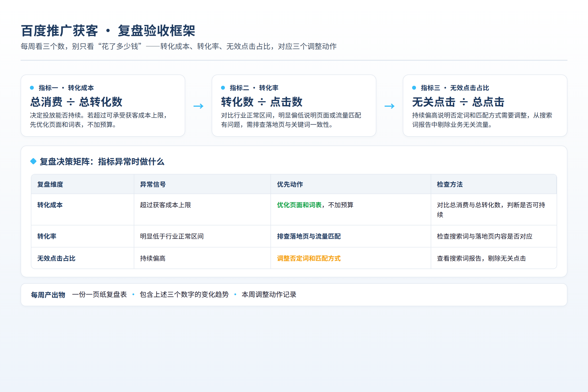
Task: Select the formula 转化数 ÷ 点击数
Action: 262,102
